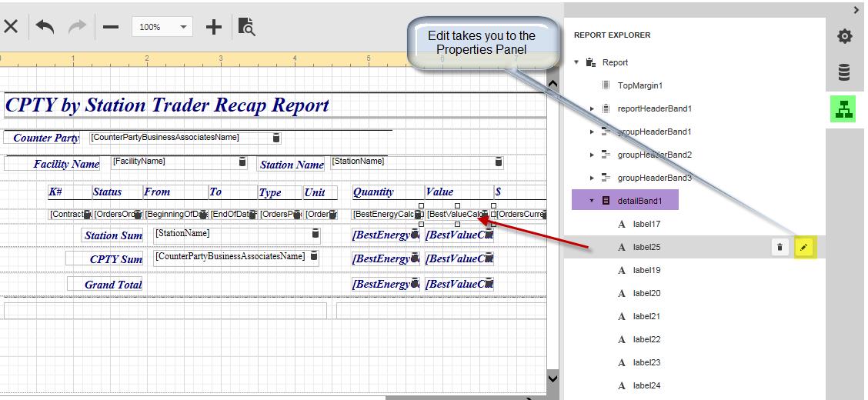The image size is (868, 400).
Task: Edit label25 with the pencil icon
Action: coord(804,247)
